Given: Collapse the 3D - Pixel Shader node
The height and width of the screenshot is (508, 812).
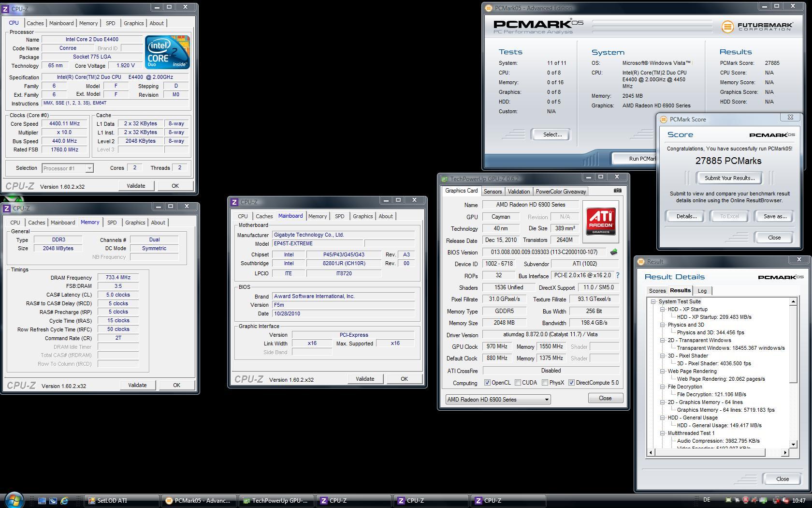Looking at the screenshot, I should tap(663, 356).
